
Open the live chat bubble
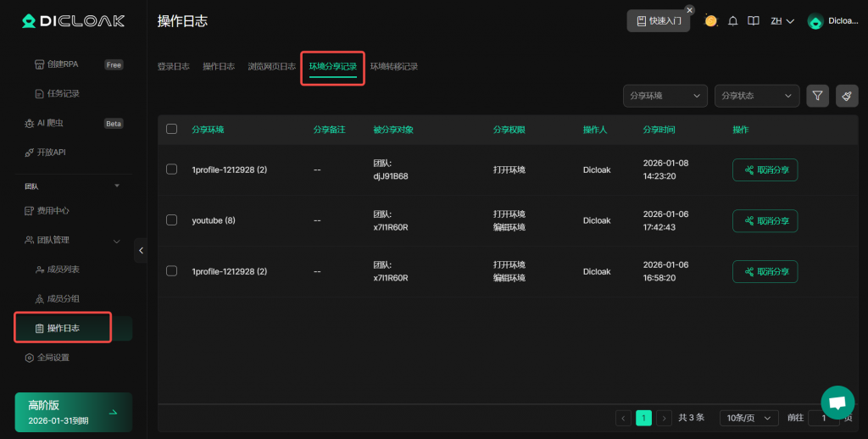(x=837, y=403)
